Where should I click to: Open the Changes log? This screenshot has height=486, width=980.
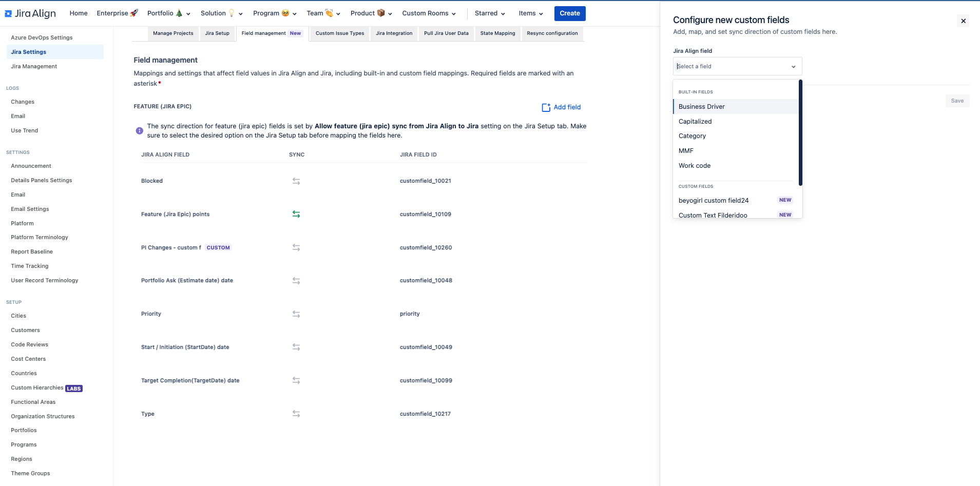pyautogui.click(x=23, y=102)
